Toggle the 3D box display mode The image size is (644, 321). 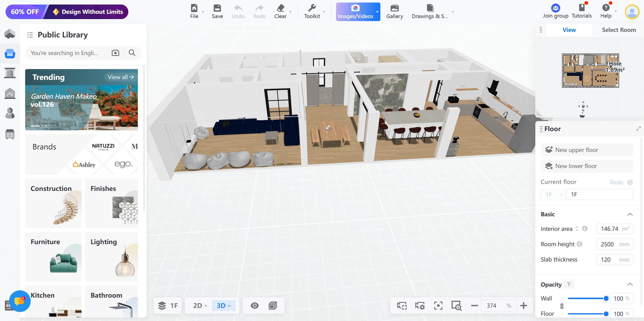pyautogui.click(x=273, y=305)
